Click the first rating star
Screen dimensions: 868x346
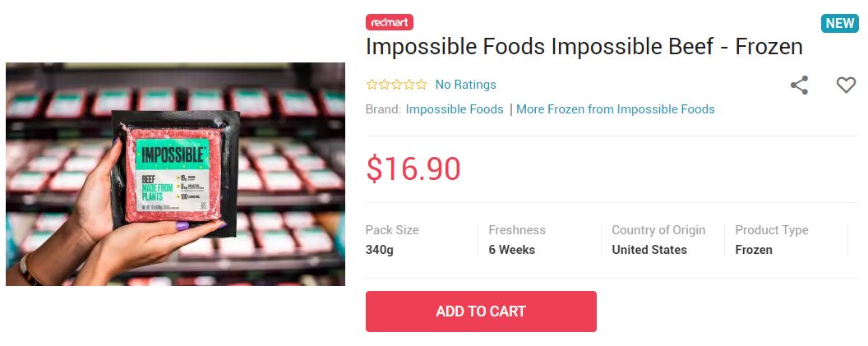point(372,85)
